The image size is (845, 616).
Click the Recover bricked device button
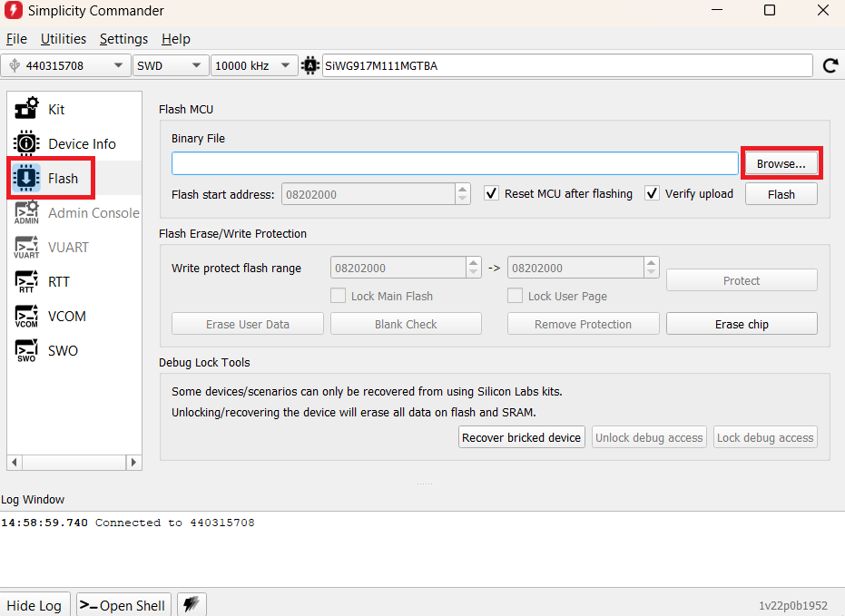click(521, 437)
